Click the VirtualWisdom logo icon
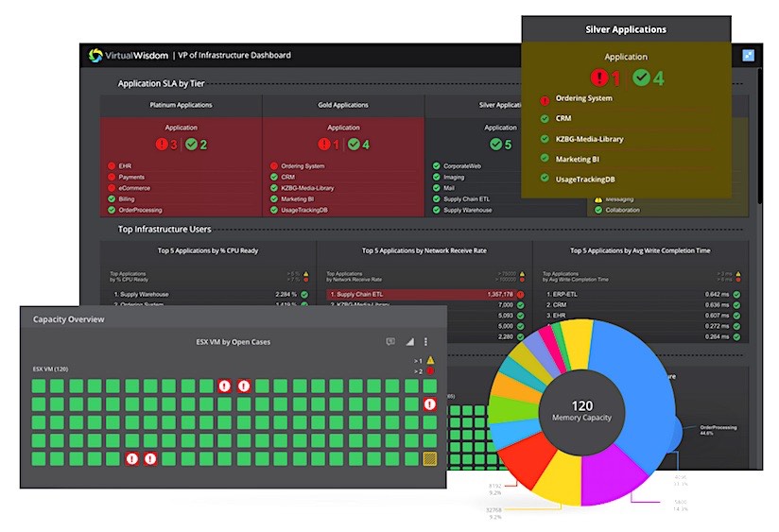The height and width of the screenshot is (532, 779). click(x=95, y=56)
